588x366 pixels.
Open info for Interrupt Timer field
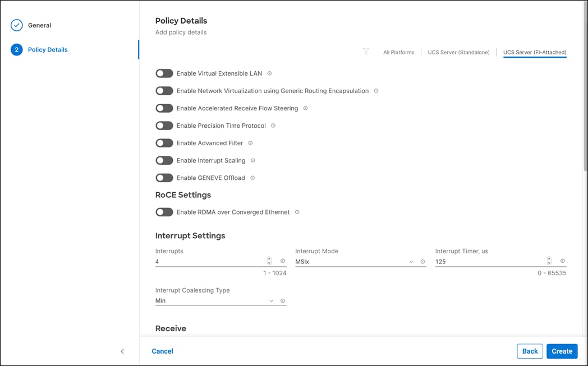tap(562, 261)
